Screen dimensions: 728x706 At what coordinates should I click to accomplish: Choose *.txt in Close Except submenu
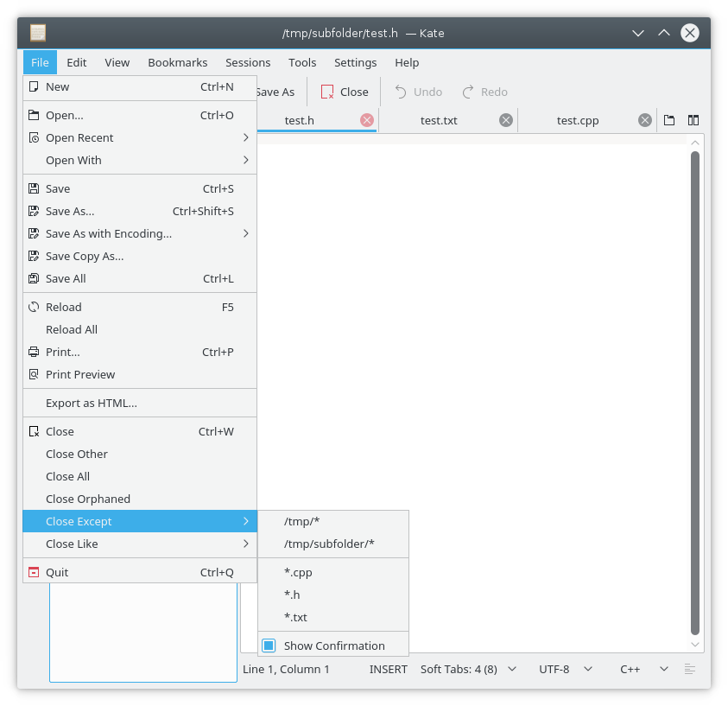coord(333,617)
